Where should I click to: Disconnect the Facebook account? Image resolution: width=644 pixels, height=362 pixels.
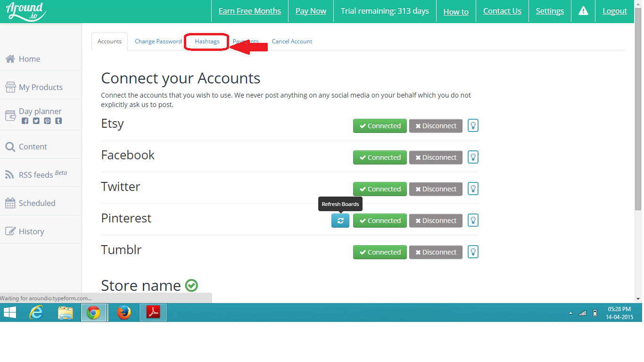[x=436, y=157]
